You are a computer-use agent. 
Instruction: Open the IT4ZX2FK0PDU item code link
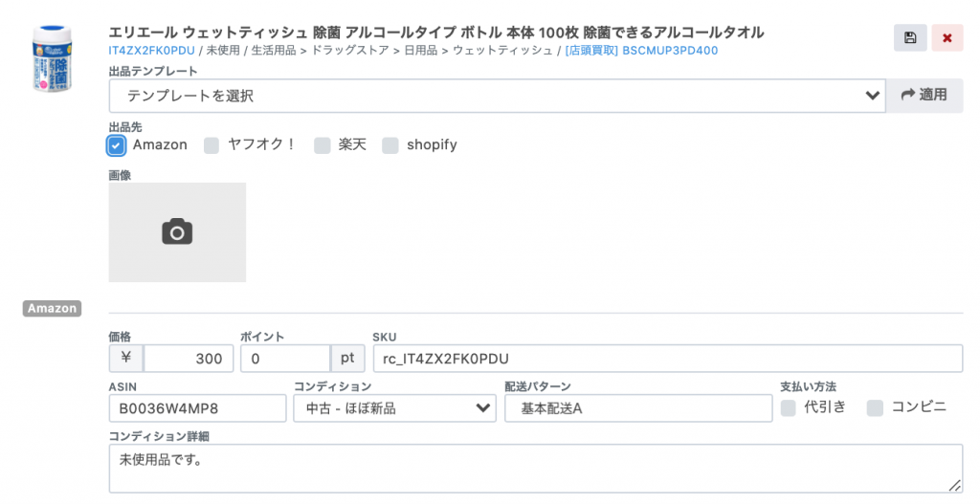click(152, 51)
